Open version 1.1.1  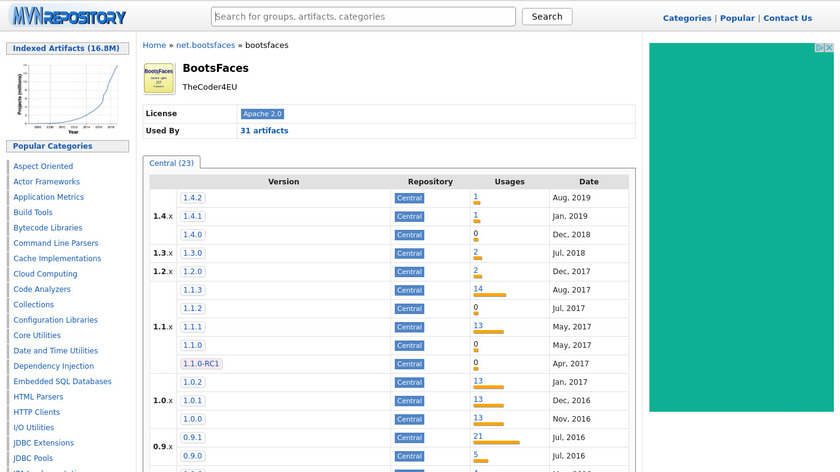point(192,327)
